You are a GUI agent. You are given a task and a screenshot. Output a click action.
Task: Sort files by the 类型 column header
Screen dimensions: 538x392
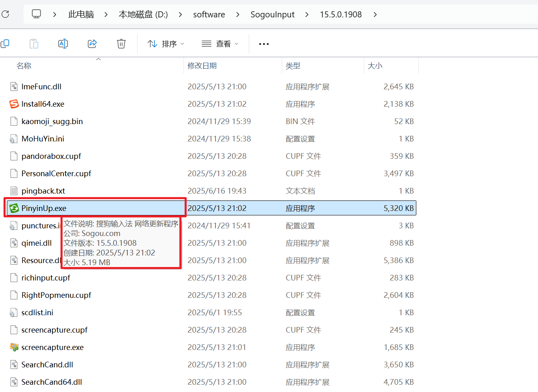coord(293,66)
